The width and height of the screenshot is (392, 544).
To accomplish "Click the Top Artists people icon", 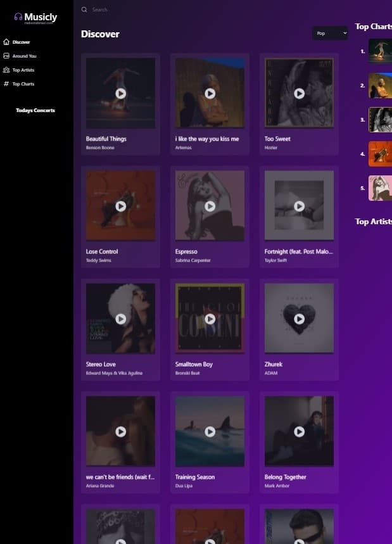I will point(6,70).
